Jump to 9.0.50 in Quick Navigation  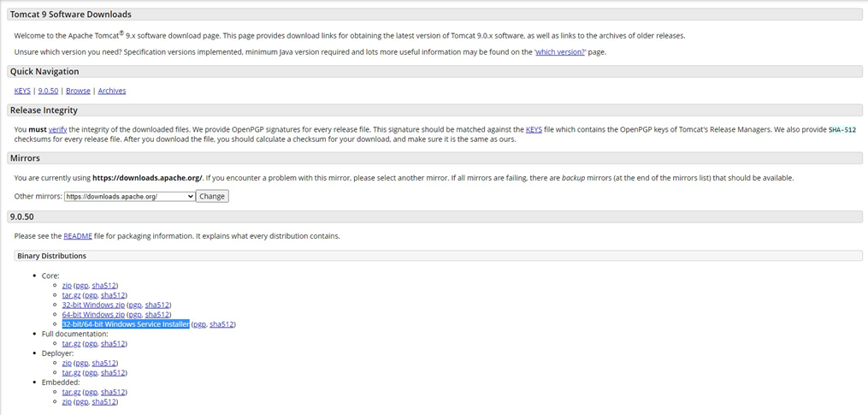[48, 91]
